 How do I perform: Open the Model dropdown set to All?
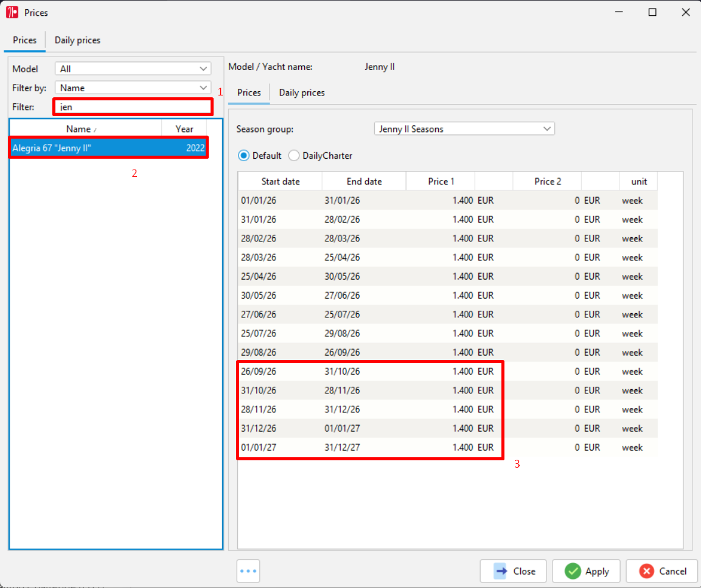tap(133, 69)
